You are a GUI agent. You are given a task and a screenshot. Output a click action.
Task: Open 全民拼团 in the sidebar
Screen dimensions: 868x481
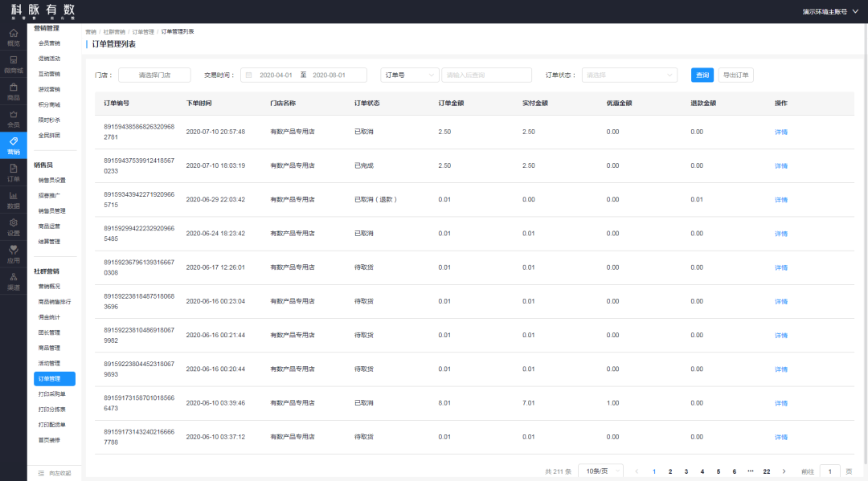coord(49,136)
